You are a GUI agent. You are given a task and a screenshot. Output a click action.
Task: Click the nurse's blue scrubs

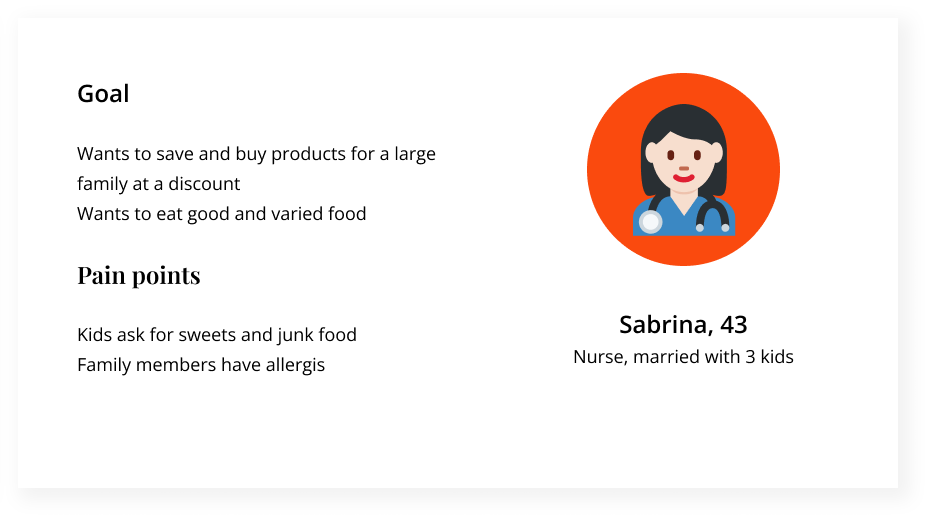(684, 220)
